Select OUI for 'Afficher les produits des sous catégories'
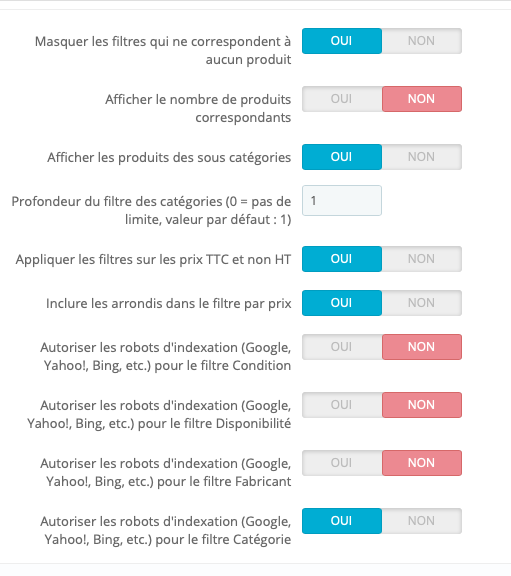 pyautogui.click(x=342, y=157)
